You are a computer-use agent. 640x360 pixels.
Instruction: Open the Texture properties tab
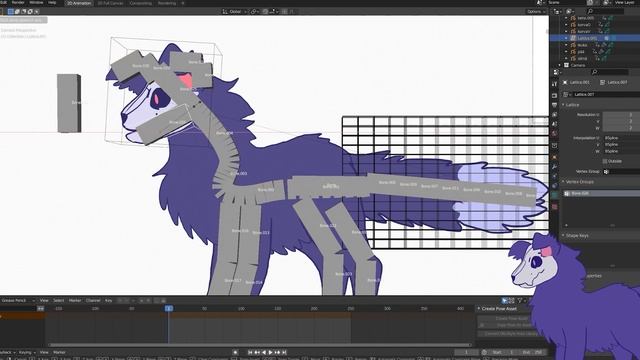click(554, 207)
